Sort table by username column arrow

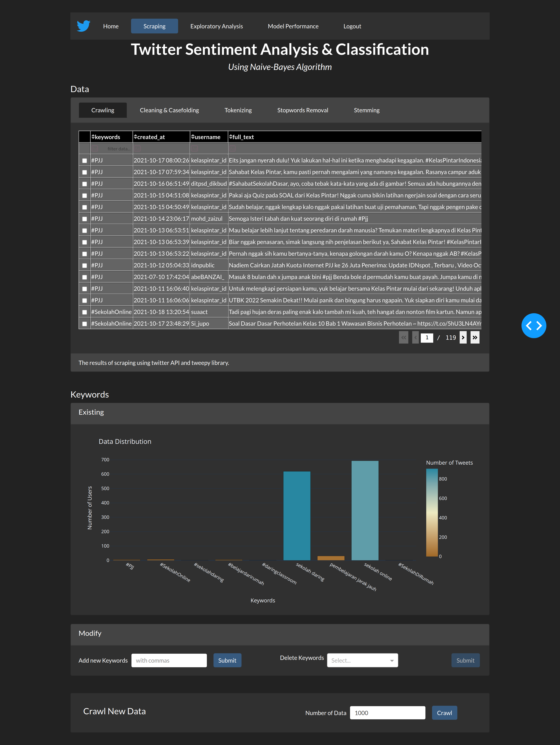(193, 137)
